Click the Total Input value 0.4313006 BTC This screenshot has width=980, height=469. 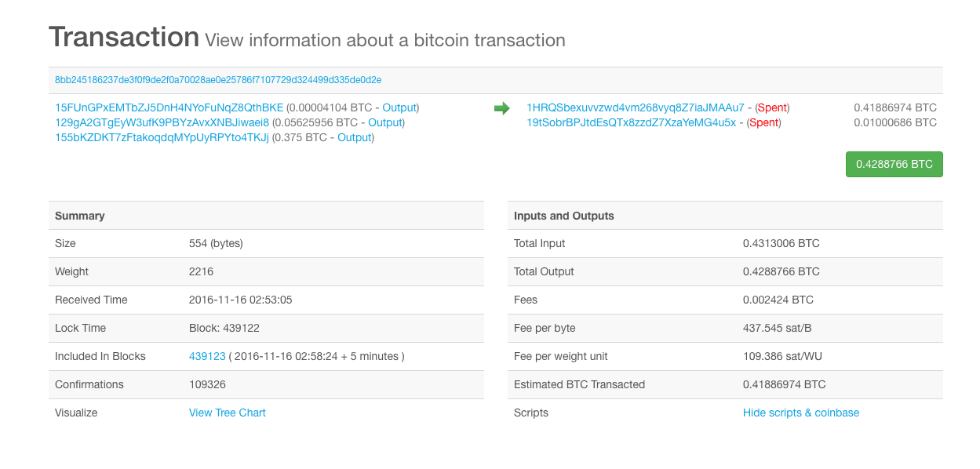pyautogui.click(x=781, y=243)
